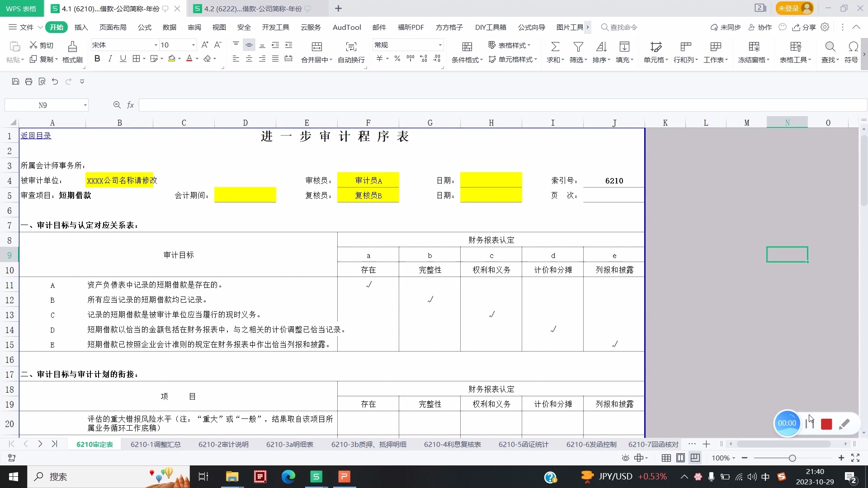Open the 公式 (Formulas) tab
This screenshot has height=488, width=868.
pos(145,27)
